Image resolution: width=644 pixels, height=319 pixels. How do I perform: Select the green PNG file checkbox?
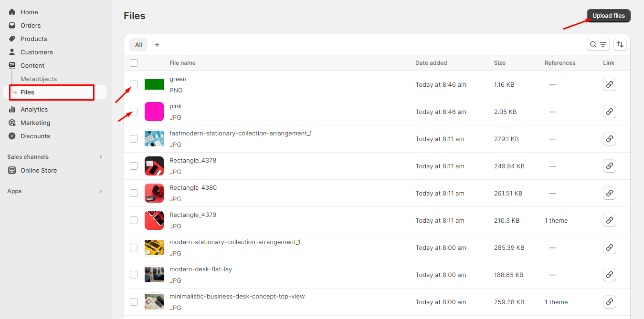[x=134, y=84]
